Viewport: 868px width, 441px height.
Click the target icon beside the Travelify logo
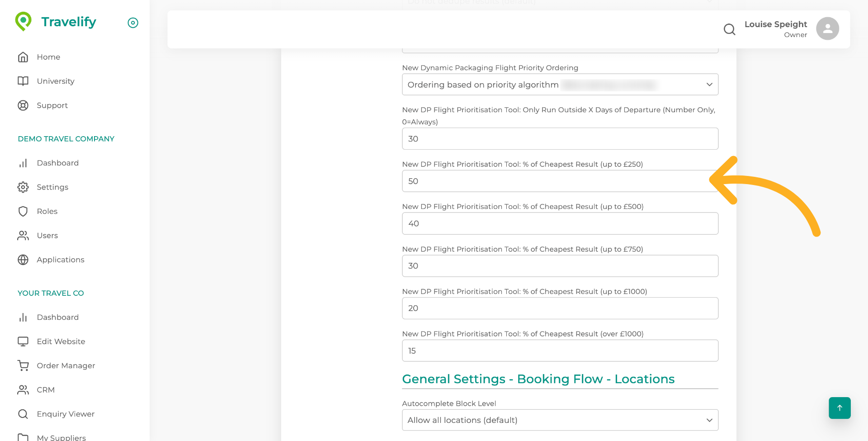(x=132, y=23)
